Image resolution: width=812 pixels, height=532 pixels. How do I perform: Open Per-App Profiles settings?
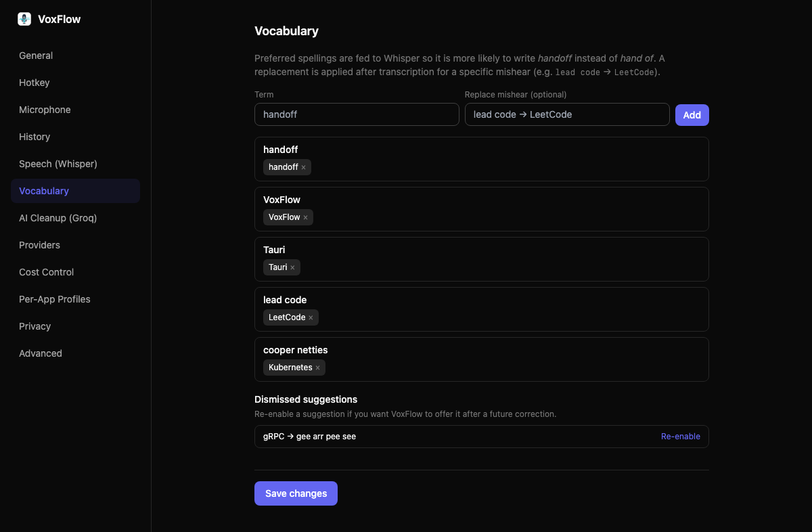tap(75, 299)
